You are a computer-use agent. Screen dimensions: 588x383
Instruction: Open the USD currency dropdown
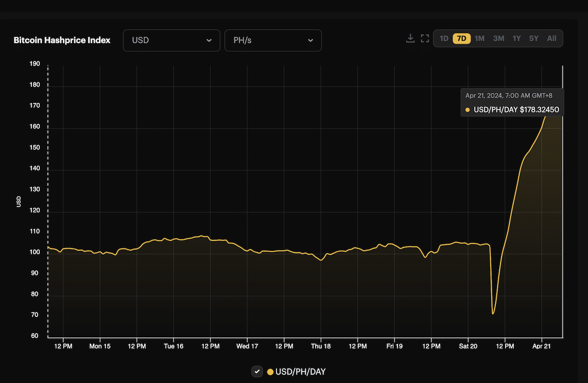click(172, 40)
